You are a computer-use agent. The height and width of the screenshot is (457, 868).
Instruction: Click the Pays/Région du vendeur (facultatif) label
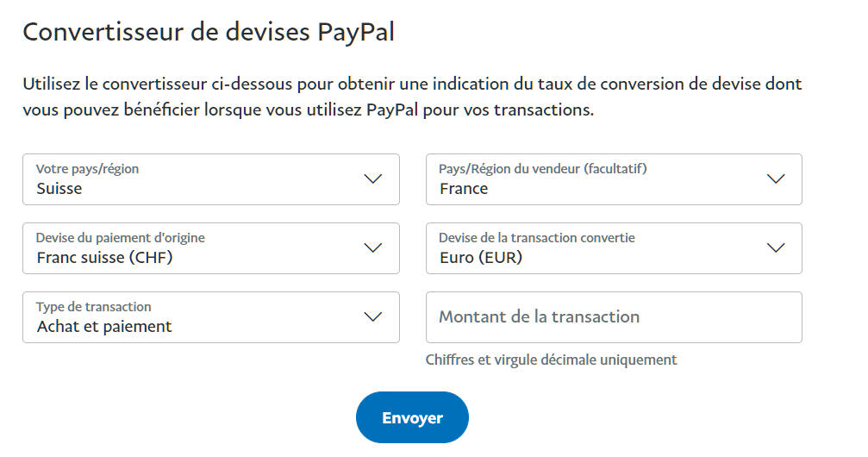(x=543, y=169)
